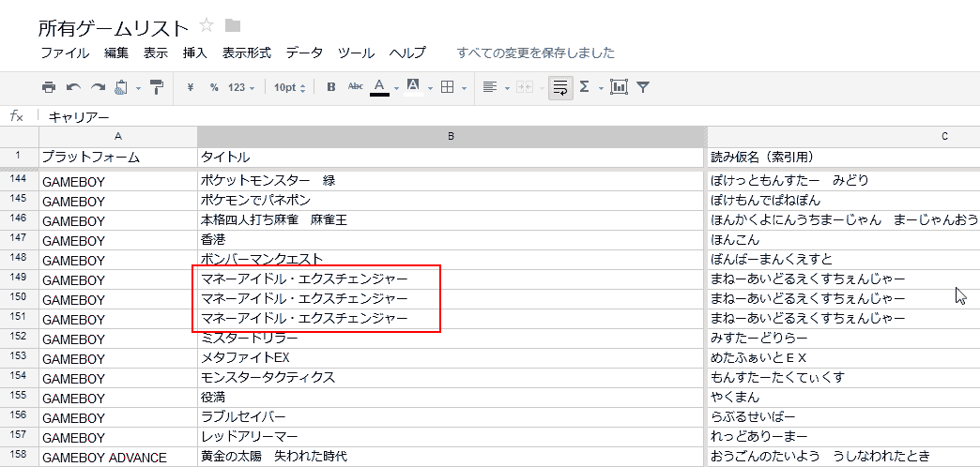Image resolution: width=980 pixels, height=467 pixels.
Task: Select cell 香港
Action: click(452, 240)
